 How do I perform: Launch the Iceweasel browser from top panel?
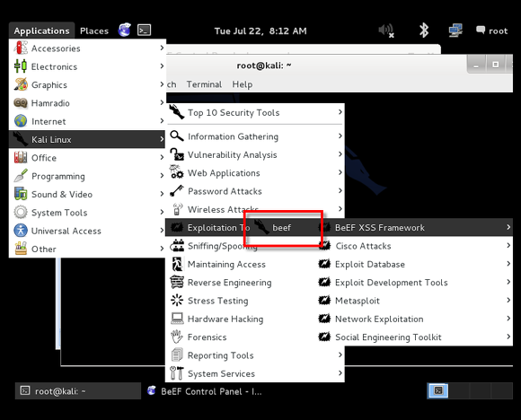tap(125, 31)
